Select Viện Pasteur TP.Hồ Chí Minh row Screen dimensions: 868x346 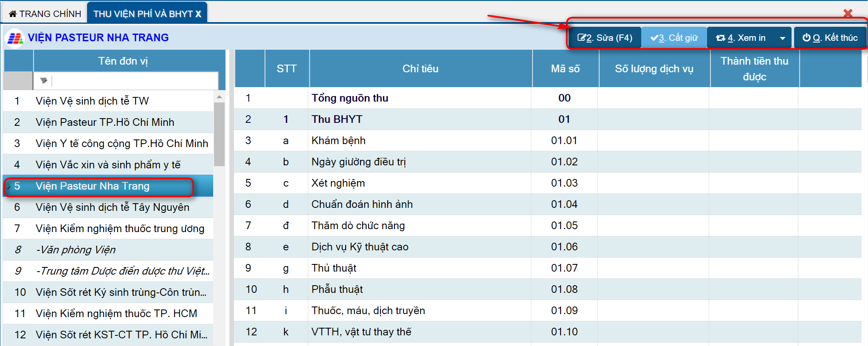[x=105, y=122]
